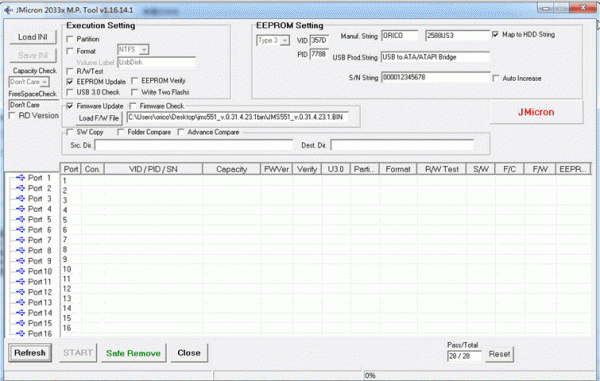Click the USB icon for Port 11
The width and height of the screenshot is (600, 381).
click(x=20, y=282)
